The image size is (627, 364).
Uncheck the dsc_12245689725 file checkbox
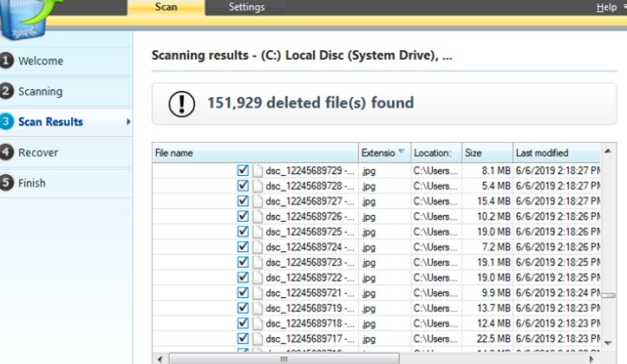coord(243,232)
